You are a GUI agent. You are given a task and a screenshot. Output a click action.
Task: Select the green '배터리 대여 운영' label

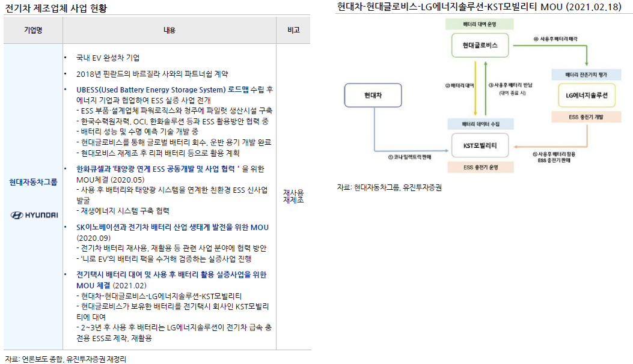coord(480,24)
